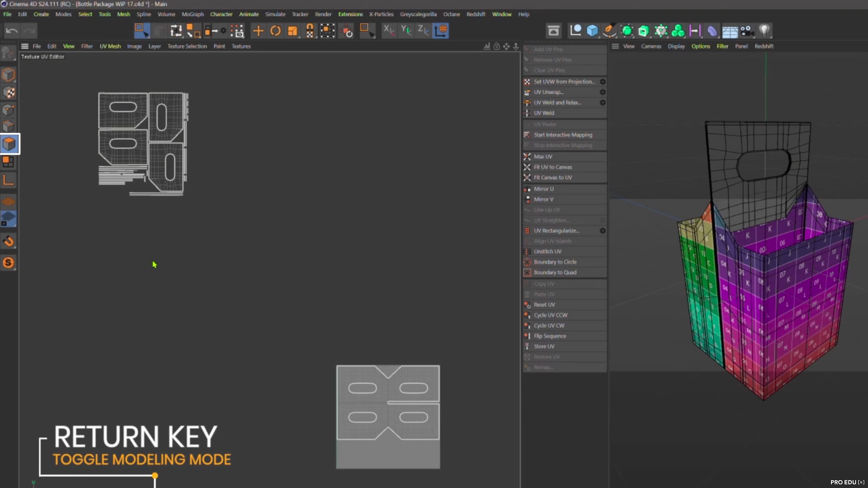Open the UV Mesh menu
This screenshot has height=488, width=868.
[110, 46]
